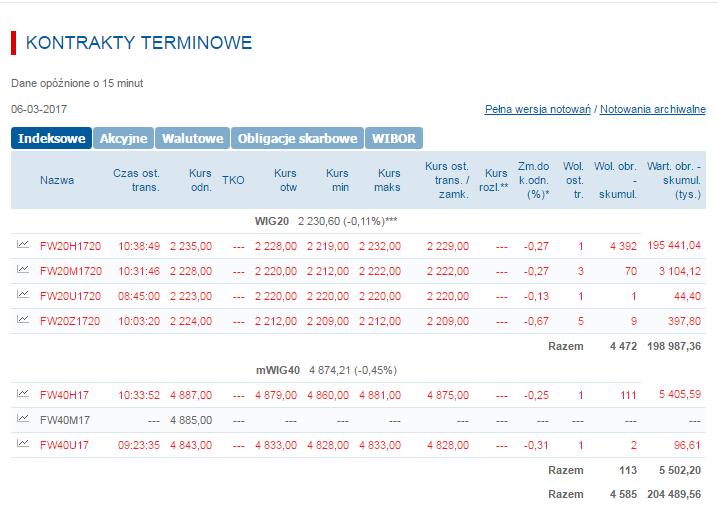The image size is (718, 510).
Task: Select the Indeksowe tab
Action: click(51, 138)
